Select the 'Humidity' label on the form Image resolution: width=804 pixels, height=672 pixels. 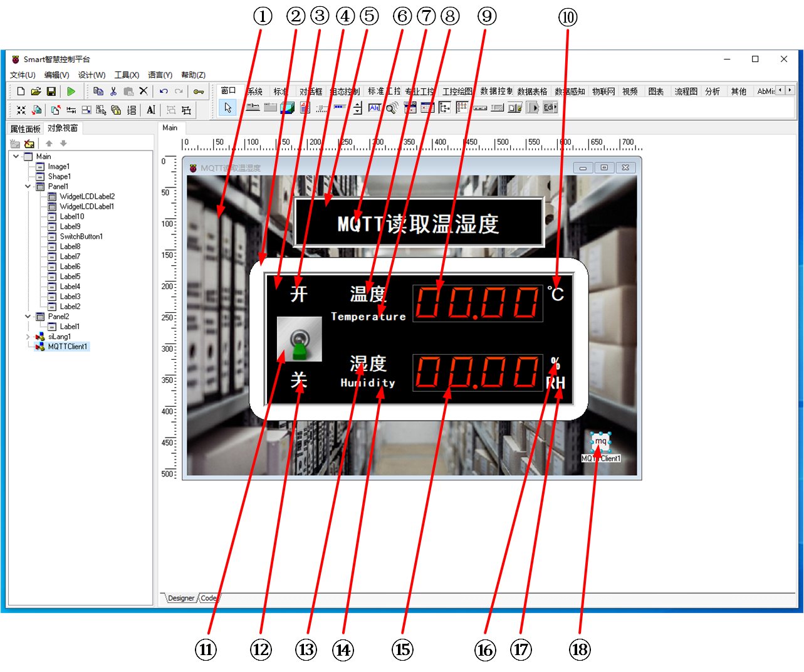(368, 382)
